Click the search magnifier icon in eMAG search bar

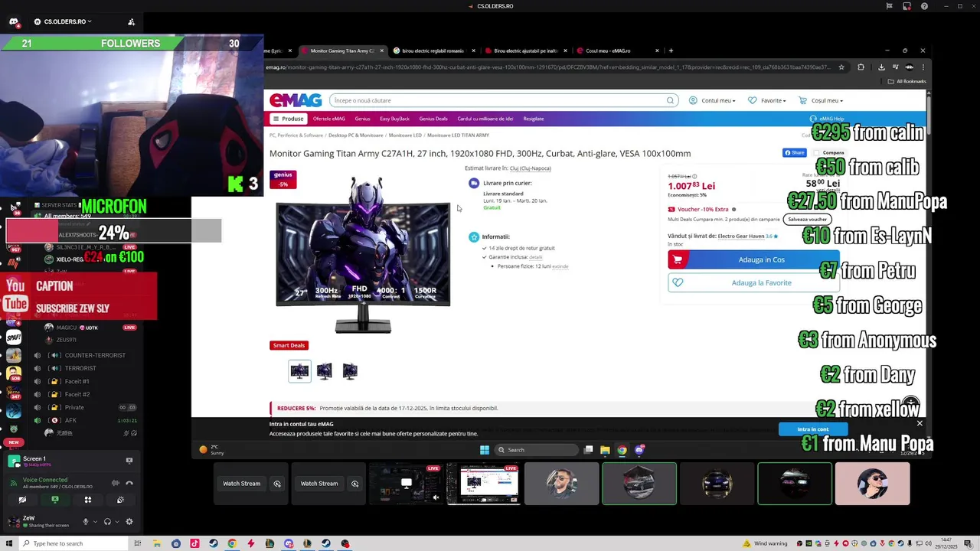pyautogui.click(x=670, y=100)
